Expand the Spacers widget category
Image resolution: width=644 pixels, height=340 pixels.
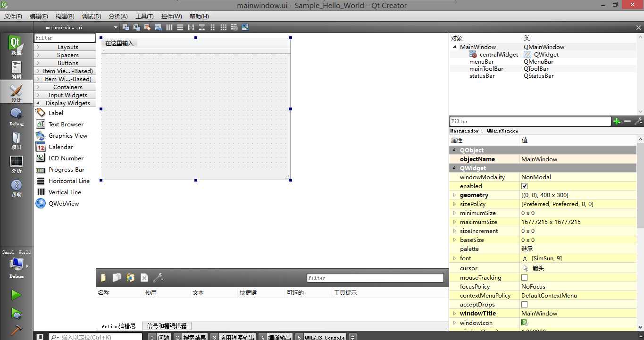coord(65,55)
